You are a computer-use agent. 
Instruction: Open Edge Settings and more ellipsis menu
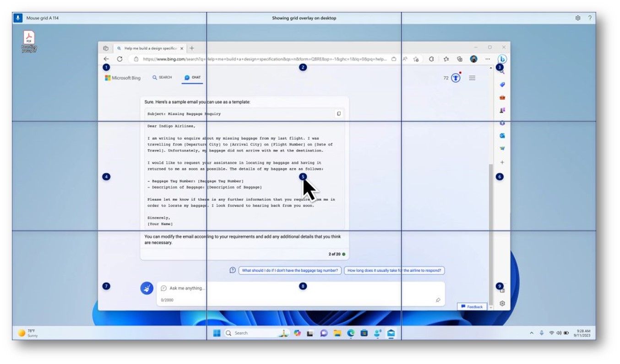tap(488, 59)
